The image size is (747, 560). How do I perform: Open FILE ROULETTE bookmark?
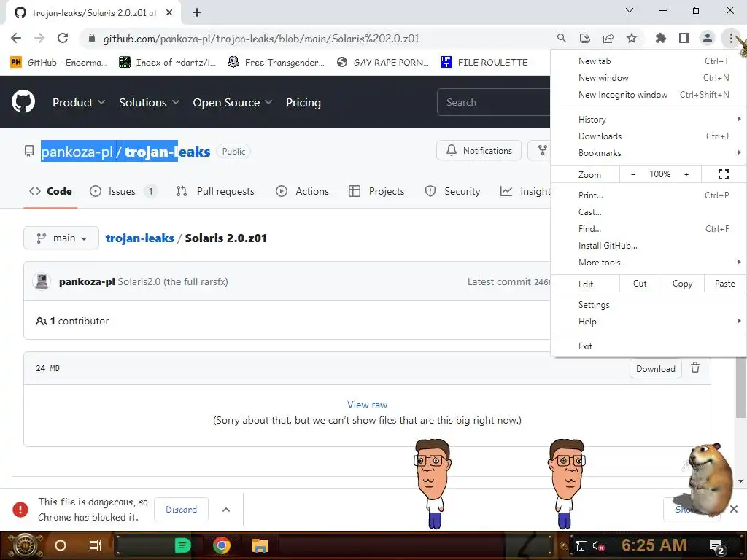[x=484, y=62]
